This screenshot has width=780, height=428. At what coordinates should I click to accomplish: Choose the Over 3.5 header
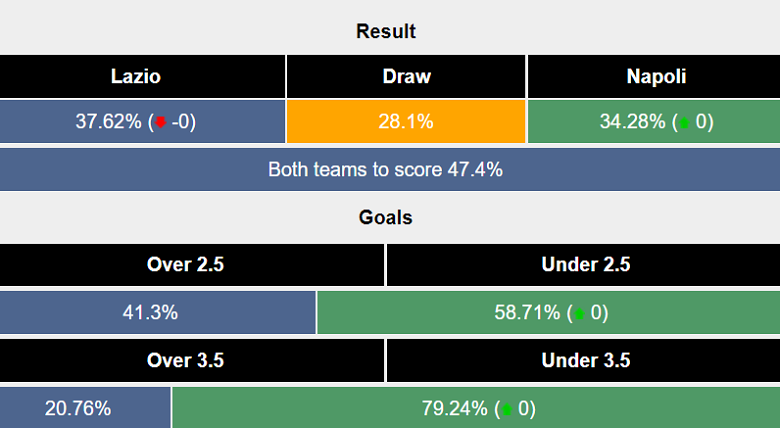pos(192,360)
